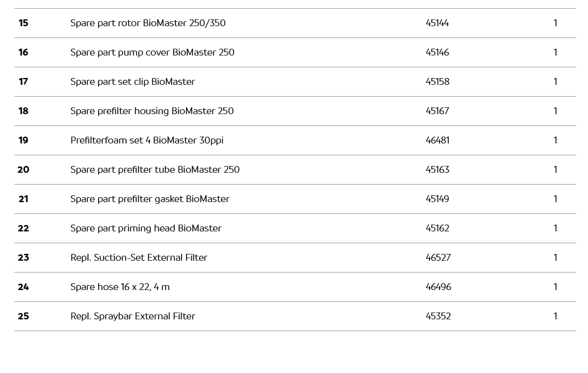Select Spare hose 16 x 22, 4 m

(x=120, y=287)
